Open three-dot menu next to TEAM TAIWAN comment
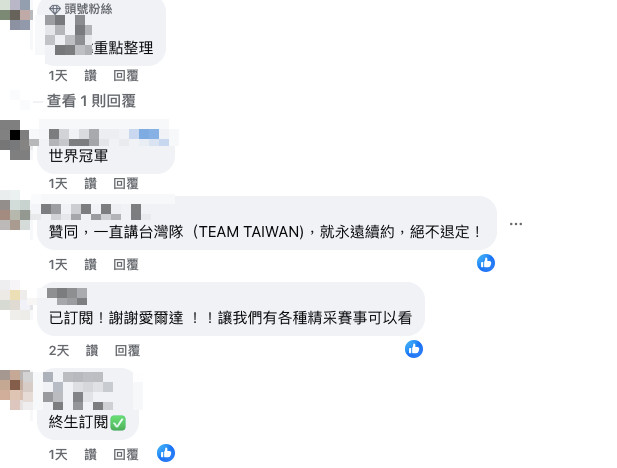This screenshot has width=617, height=468. click(x=515, y=224)
